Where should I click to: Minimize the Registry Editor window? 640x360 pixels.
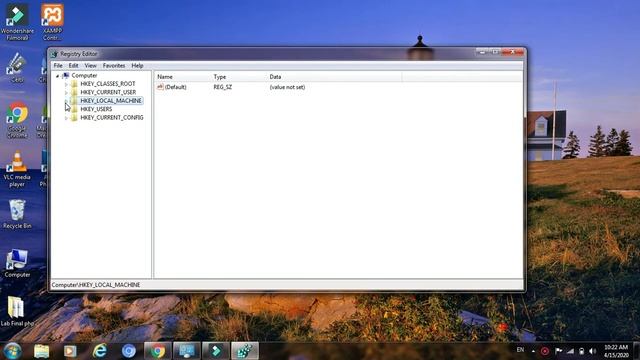482,52
